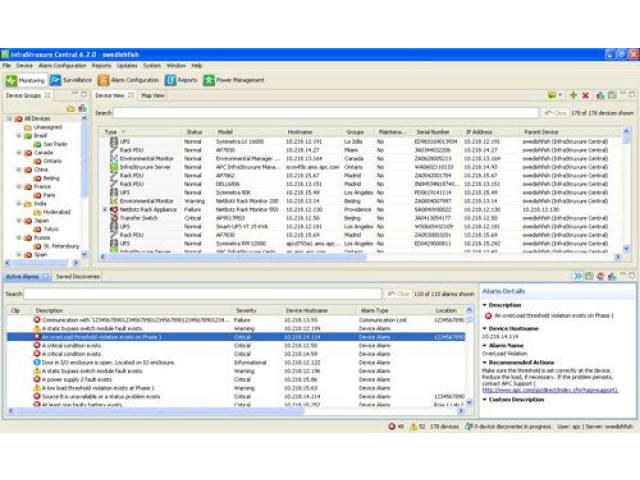Select the Device View tab
This screenshot has width=640, height=480.
(x=114, y=96)
